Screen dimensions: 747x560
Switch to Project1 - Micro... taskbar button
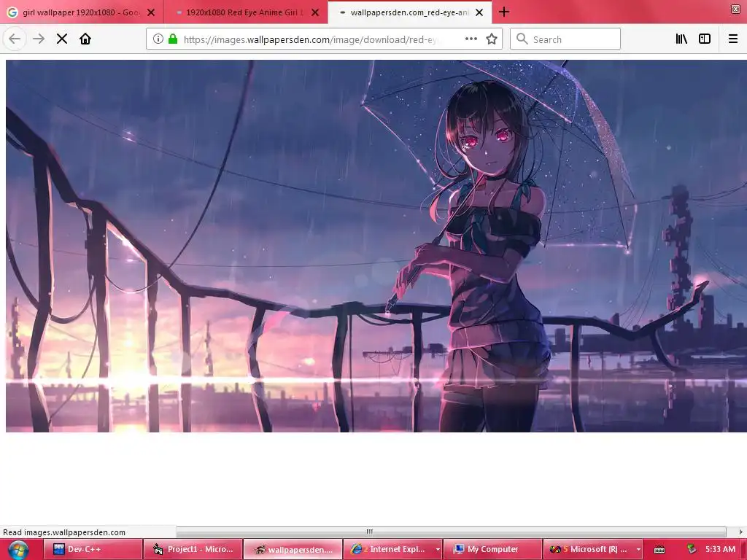tap(193, 549)
